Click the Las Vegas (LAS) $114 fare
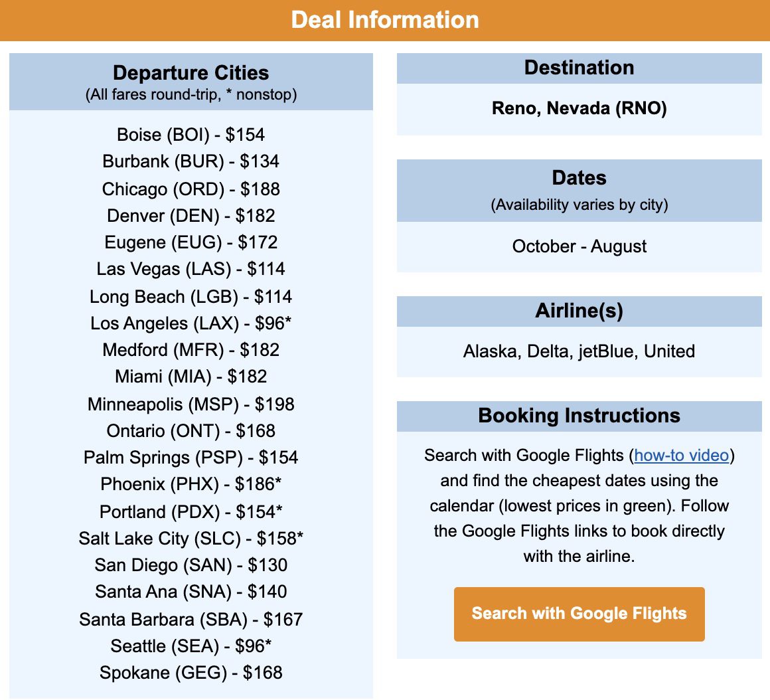The height and width of the screenshot is (700, 770). coord(191,269)
